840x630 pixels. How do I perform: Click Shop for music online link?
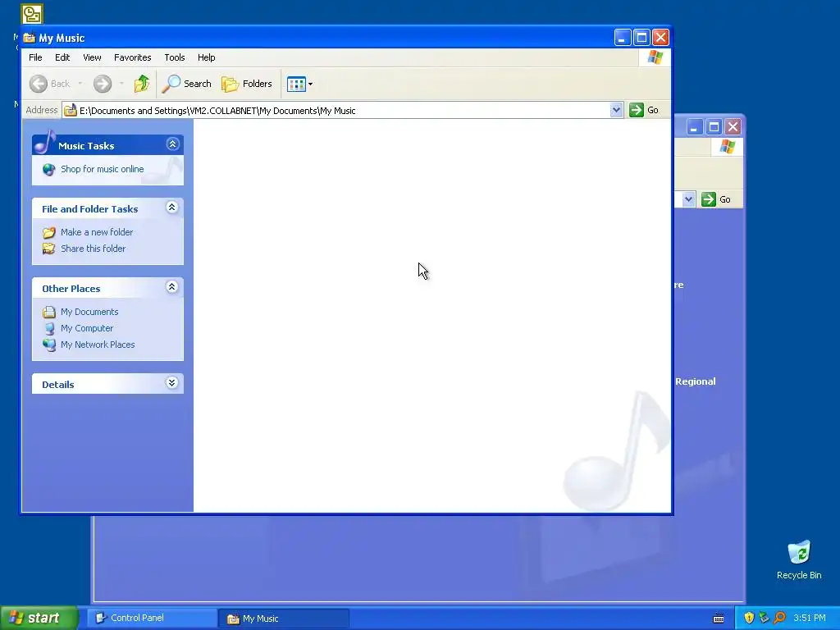click(x=103, y=169)
